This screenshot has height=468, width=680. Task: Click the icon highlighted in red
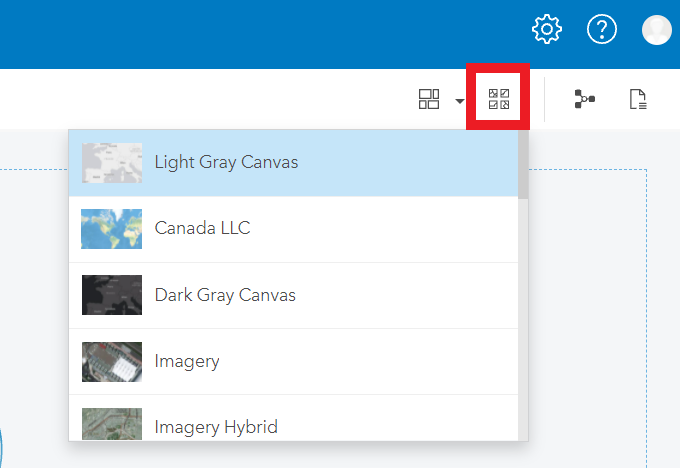tap(498, 99)
